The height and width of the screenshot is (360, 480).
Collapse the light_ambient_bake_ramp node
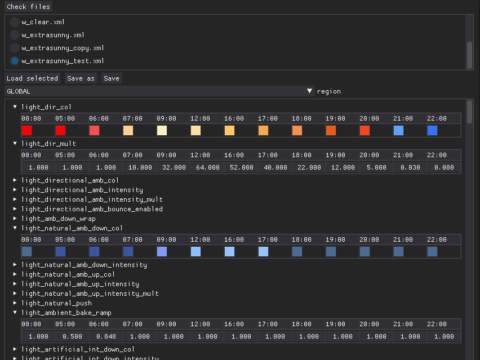coord(15,313)
